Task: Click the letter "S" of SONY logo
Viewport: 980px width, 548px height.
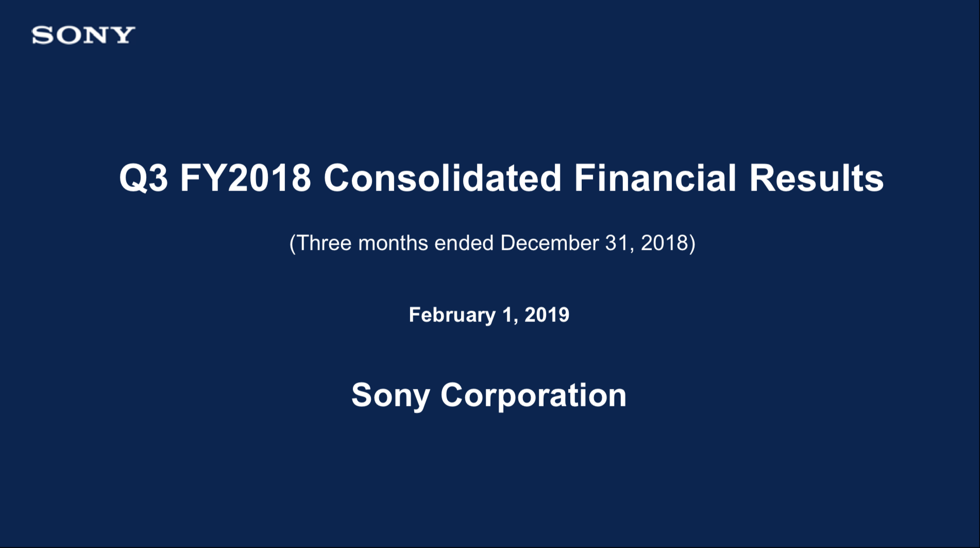Action: pos(42,36)
